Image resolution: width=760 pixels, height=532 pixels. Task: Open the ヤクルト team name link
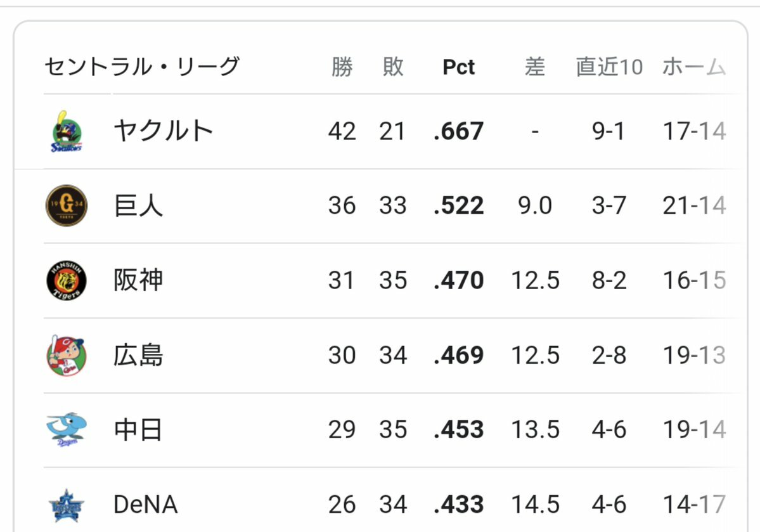point(164,131)
